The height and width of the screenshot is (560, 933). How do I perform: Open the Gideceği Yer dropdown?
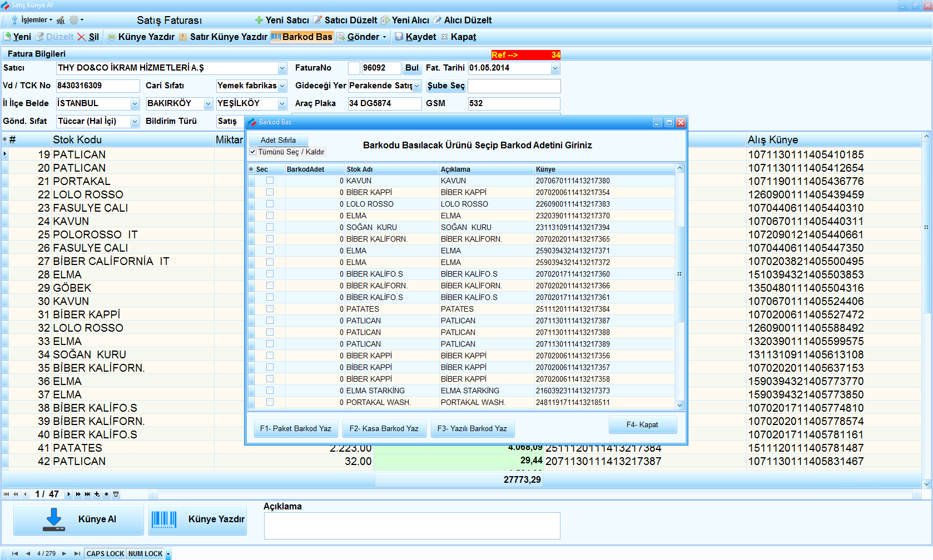point(417,86)
